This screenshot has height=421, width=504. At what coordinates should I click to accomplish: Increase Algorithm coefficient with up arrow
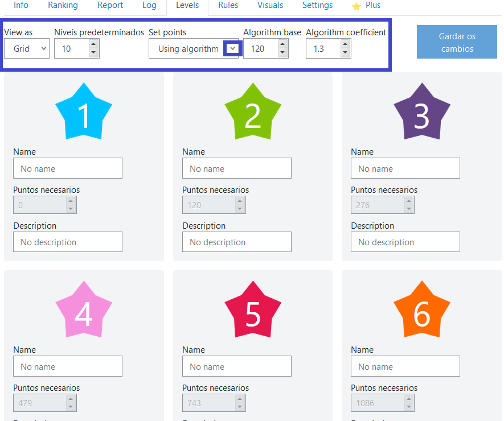point(345,44)
